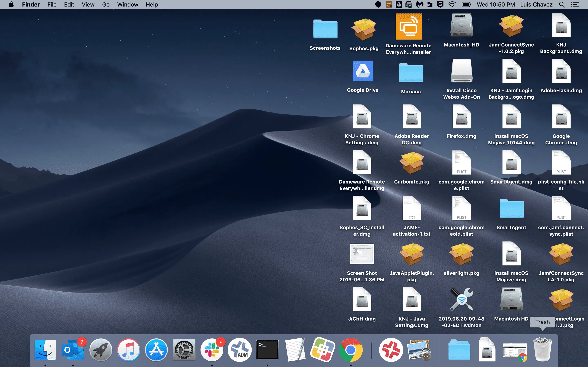Open the battery status menu
Screen dimensions: 588x367
(466, 4)
